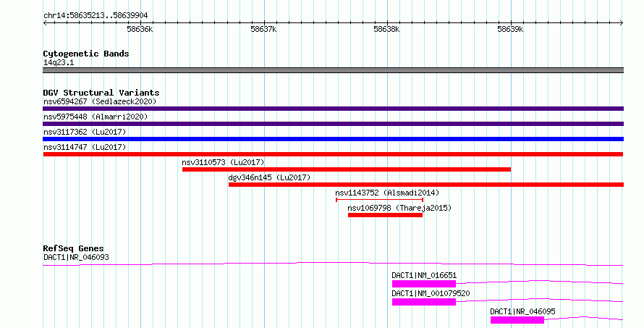Screen dimensions: 644x328
Task: Click the purple bar for nsv5975448
Action: click(333, 124)
